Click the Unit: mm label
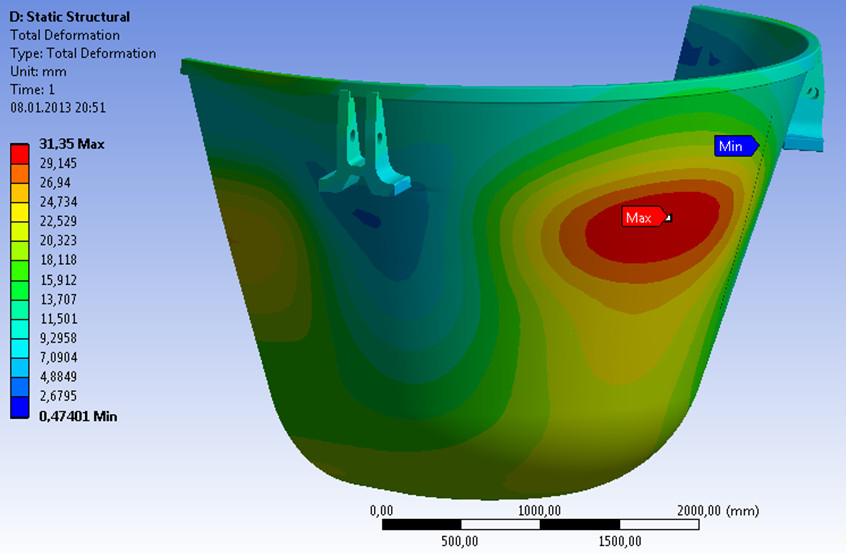 tap(36, 71)
